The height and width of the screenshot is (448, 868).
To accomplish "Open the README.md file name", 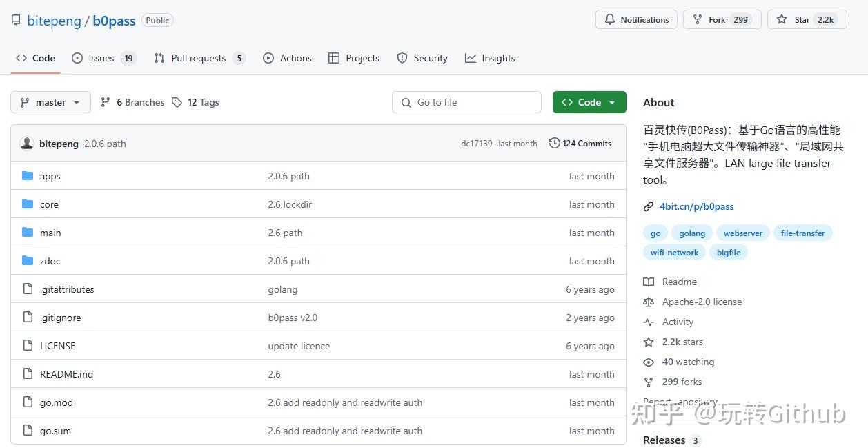I will tap(66, 374).
